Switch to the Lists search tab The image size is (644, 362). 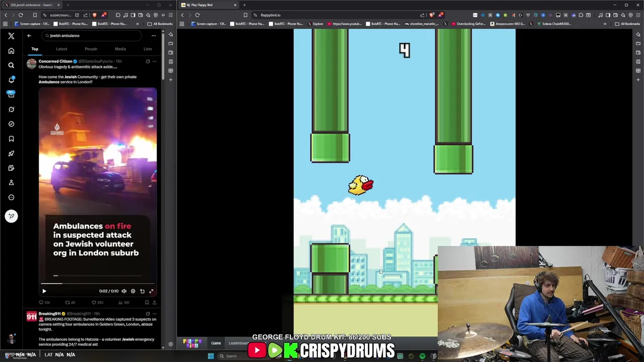click(x=147, y=49)
